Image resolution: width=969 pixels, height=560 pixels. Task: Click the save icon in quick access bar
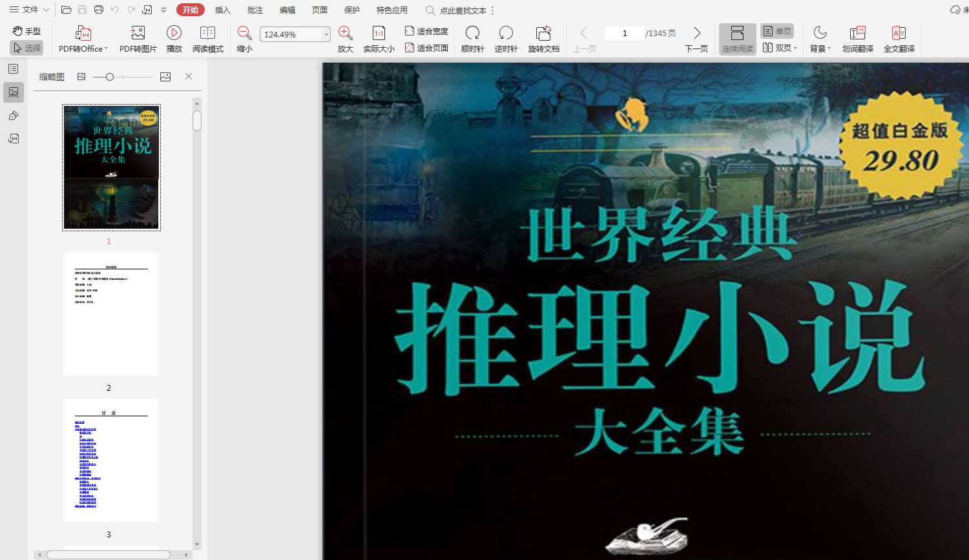(83, 10)
